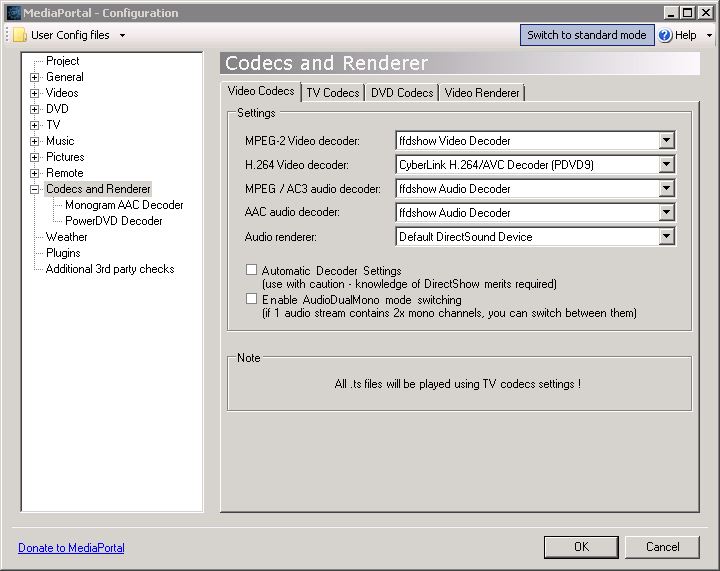
Task: Select the Video Codecs tab
Action: [x=261, y=91]
